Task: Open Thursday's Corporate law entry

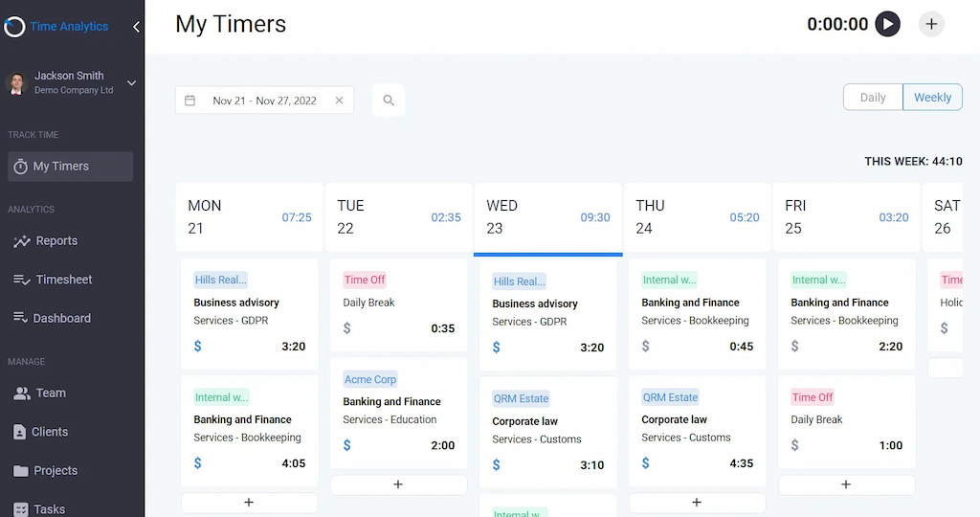Action: (x=698, y=432)
